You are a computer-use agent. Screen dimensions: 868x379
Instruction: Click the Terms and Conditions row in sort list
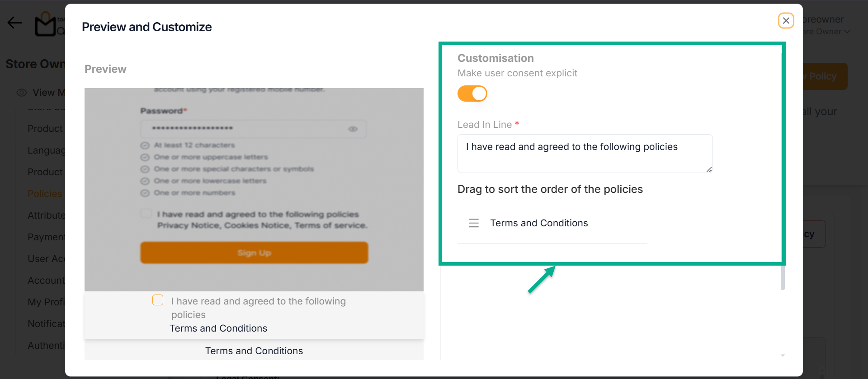(x=539, y=223)
